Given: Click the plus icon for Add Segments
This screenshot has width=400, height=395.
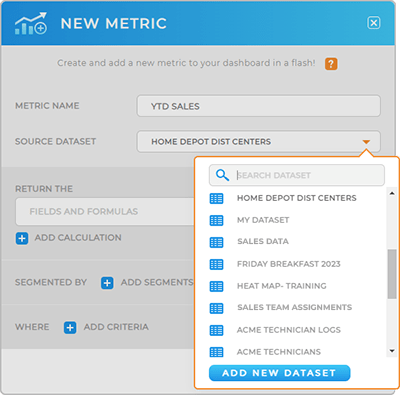Looking at the screenshot, I should coord(107,283).
